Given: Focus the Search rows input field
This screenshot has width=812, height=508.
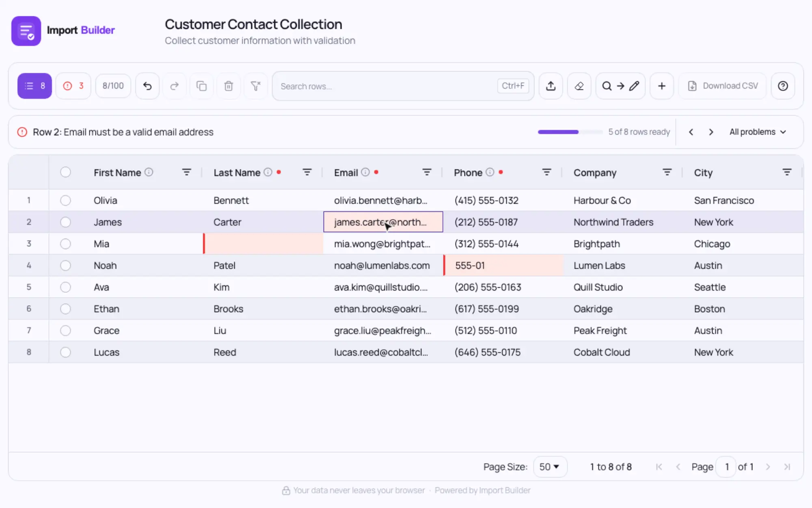Looking at the screenshot, I should (403, 86).
